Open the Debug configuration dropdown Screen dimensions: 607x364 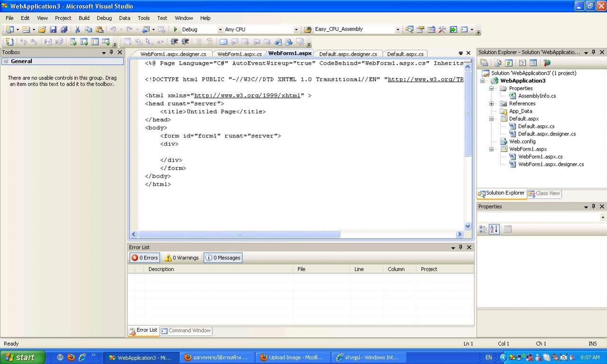[x=220, y=29]
